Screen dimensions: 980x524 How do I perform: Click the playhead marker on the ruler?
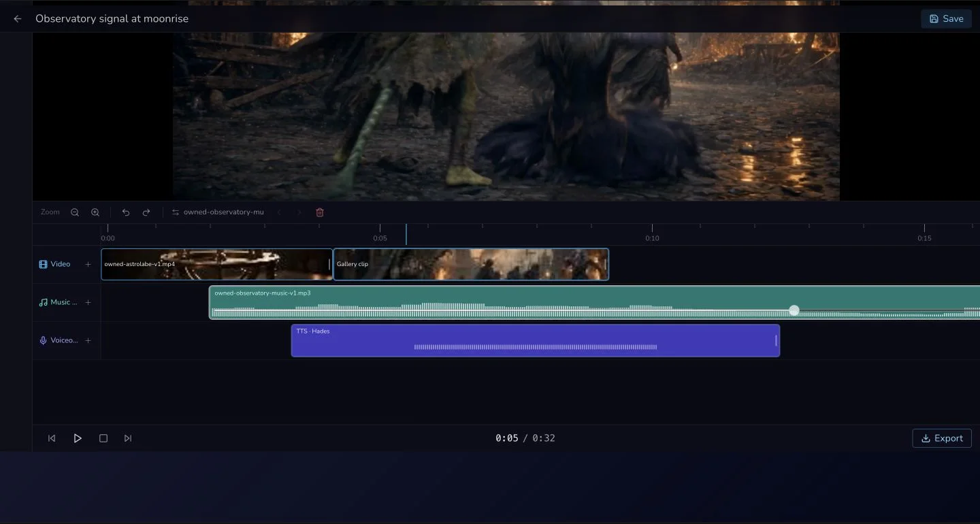point(406,234)
